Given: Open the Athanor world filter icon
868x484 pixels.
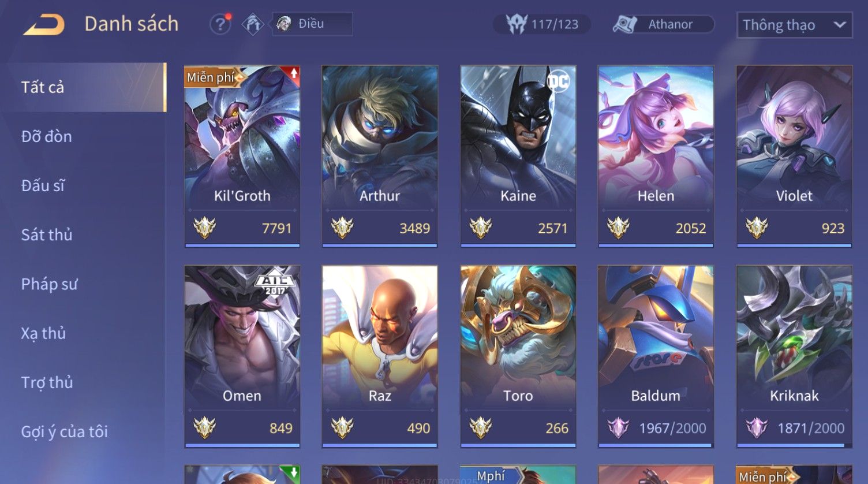Looking at the screenshot, I should click(626, 24).
